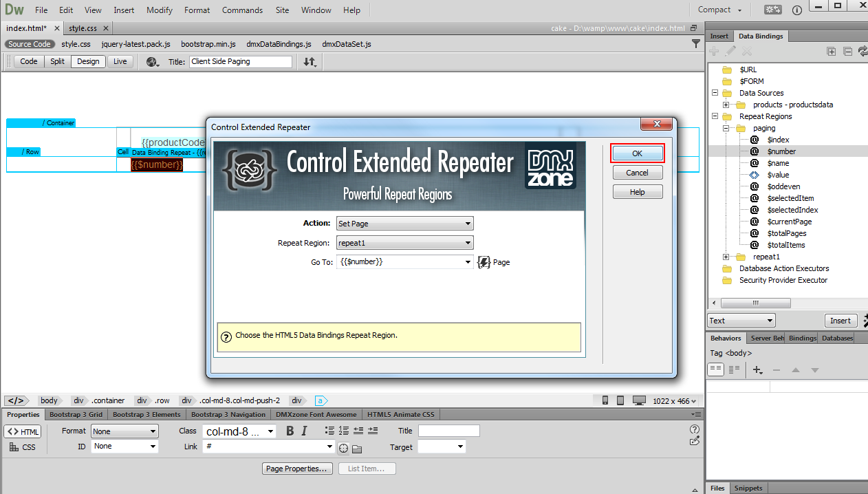Open the Repeat Region dropdown
Screen dimensions: 868x494
click(x=405, y=243)
